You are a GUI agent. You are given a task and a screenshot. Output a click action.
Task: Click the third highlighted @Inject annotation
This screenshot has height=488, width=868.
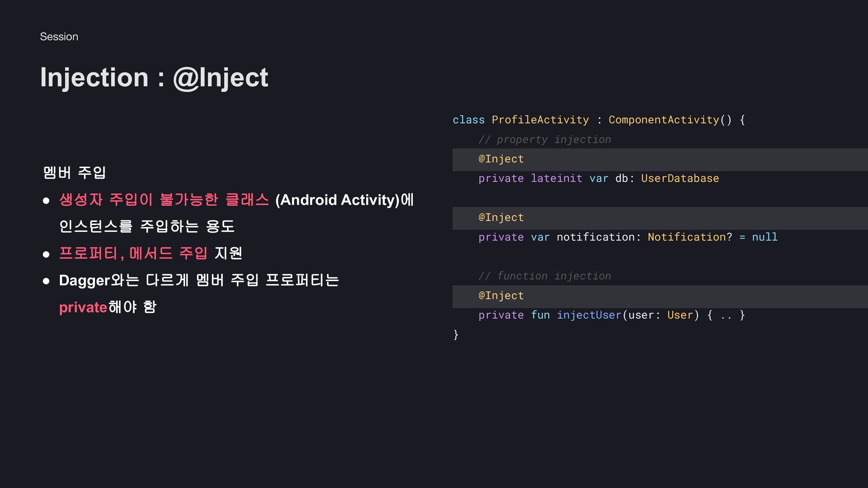(x=501, y=296)
